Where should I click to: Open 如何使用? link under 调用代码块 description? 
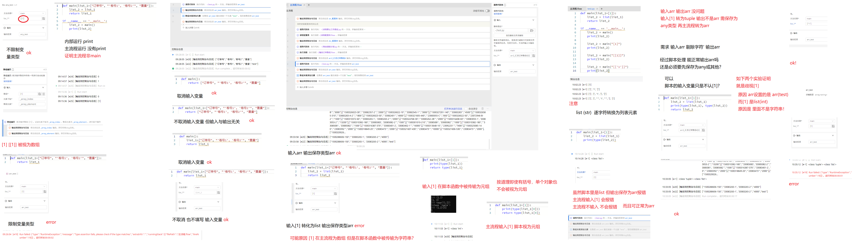[498, 14]
